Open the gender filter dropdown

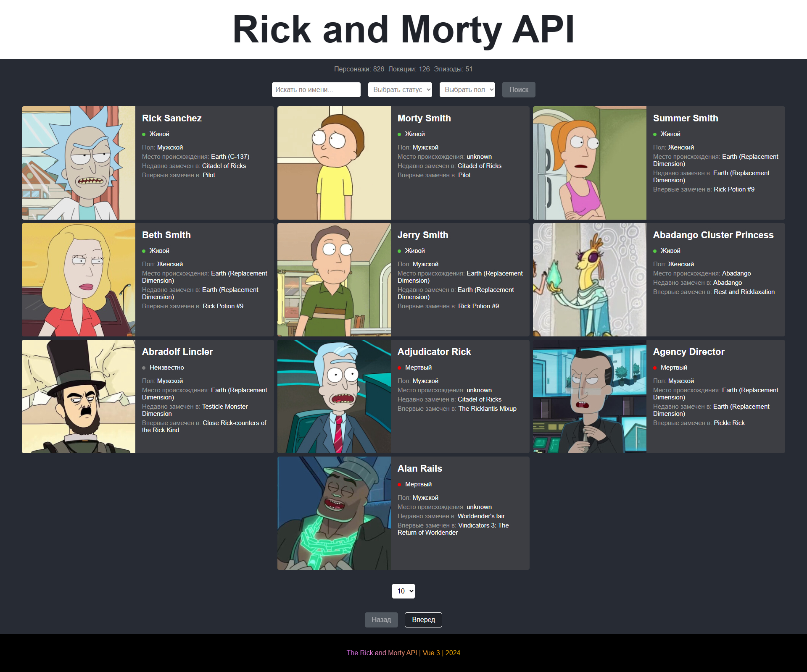(467, 89)
